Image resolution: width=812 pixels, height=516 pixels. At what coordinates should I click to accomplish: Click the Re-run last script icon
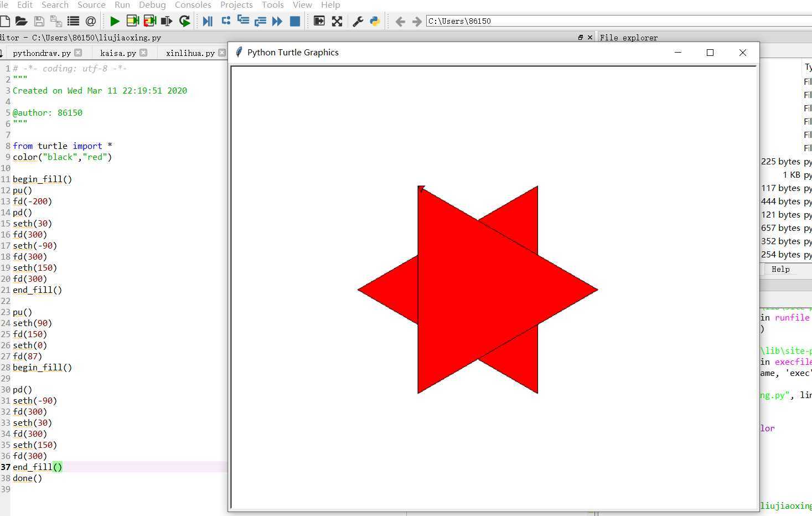[x=184, y=21]
